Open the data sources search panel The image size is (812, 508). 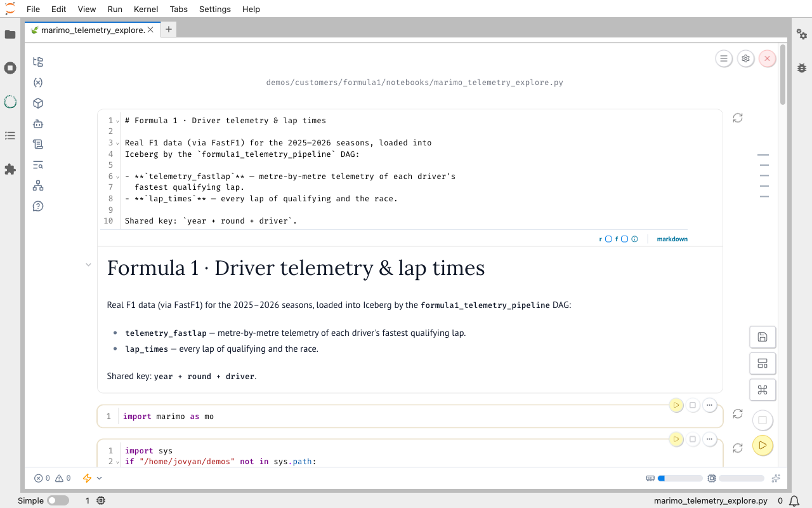click(x=38, y=165)
